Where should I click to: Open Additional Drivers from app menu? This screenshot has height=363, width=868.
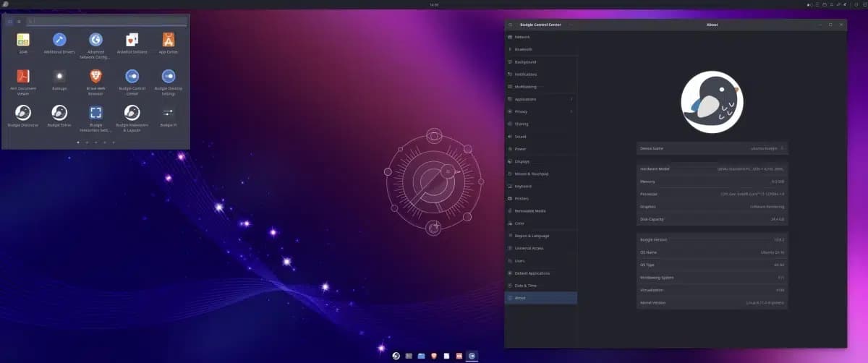point(59,41)
